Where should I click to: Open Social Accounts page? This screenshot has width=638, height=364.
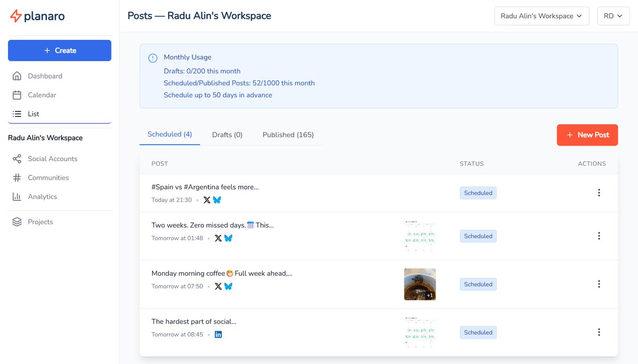coord(60,159)
